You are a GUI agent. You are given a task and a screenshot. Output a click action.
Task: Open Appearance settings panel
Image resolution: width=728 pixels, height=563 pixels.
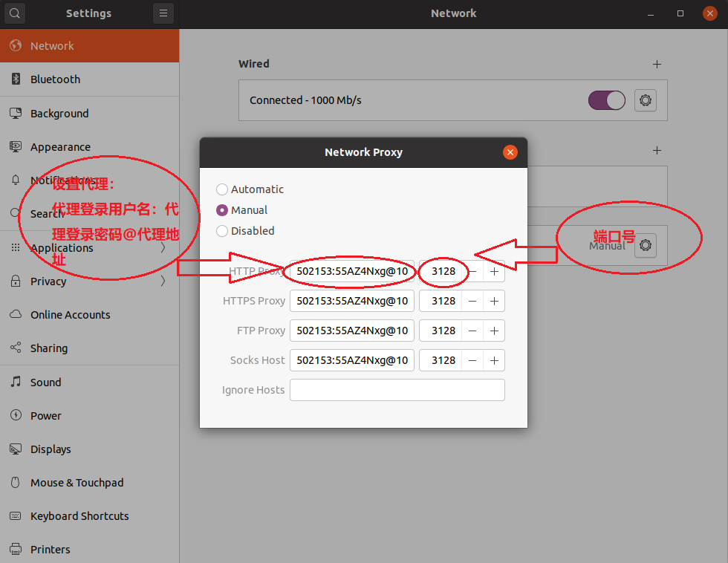click(90, 146)
